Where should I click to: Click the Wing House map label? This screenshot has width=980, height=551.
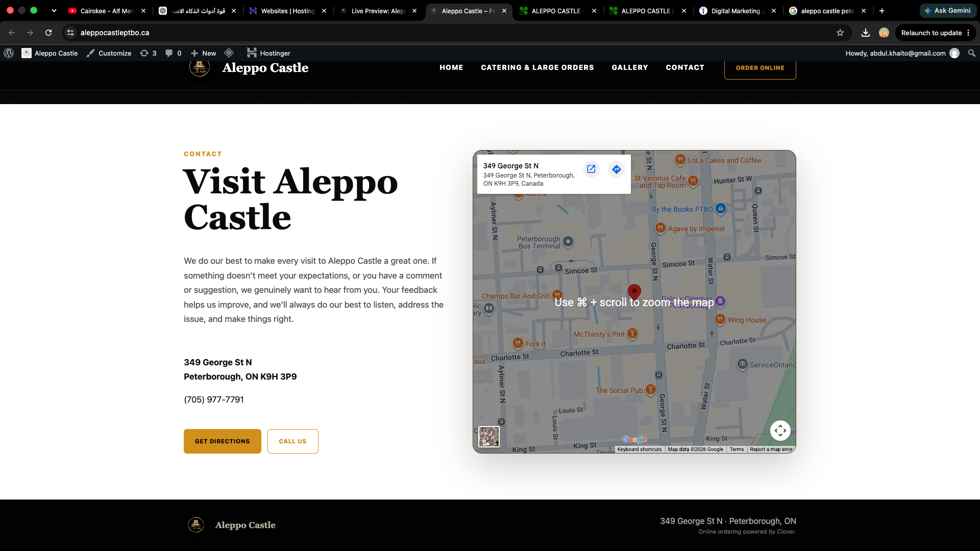tap(747, 320)
